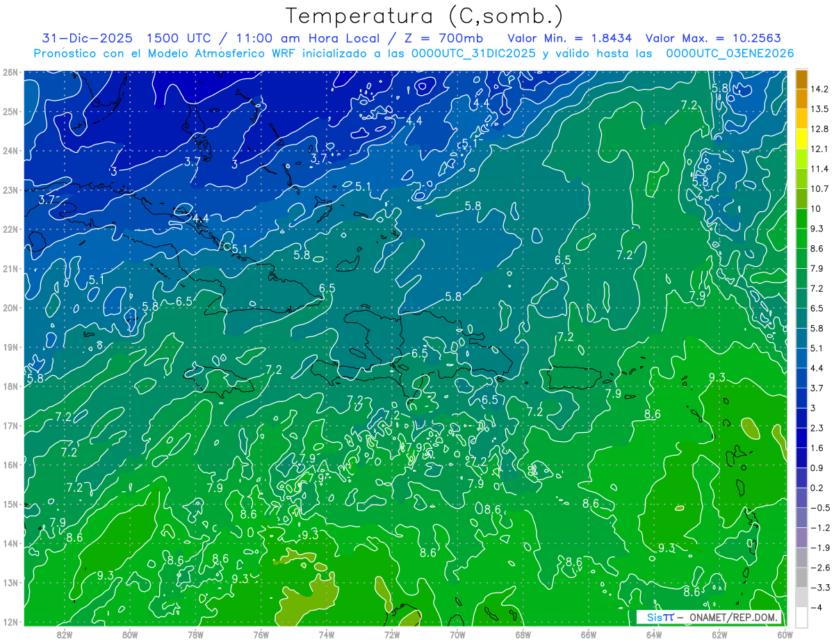Click the "-1.2" color scale label
The width and height of the screenshot is (834, 644).
(x=820, y=528)
